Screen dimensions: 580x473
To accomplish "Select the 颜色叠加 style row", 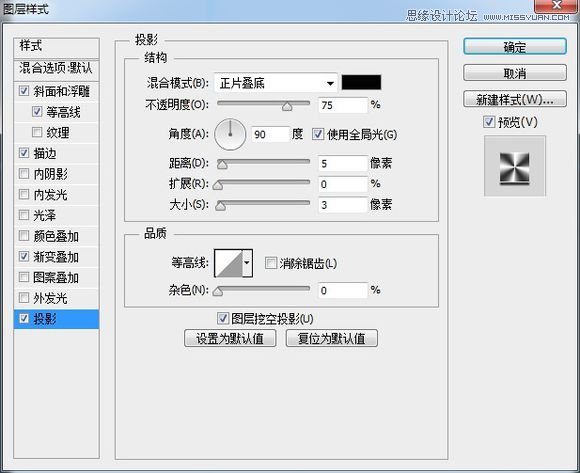I will click(x=57, y=236).
